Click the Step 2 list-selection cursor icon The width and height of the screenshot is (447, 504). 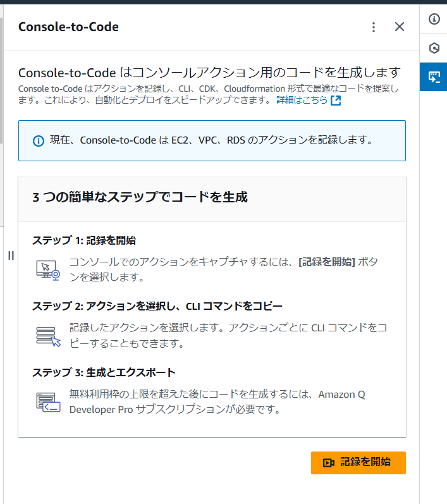click(x=48, y=336)
